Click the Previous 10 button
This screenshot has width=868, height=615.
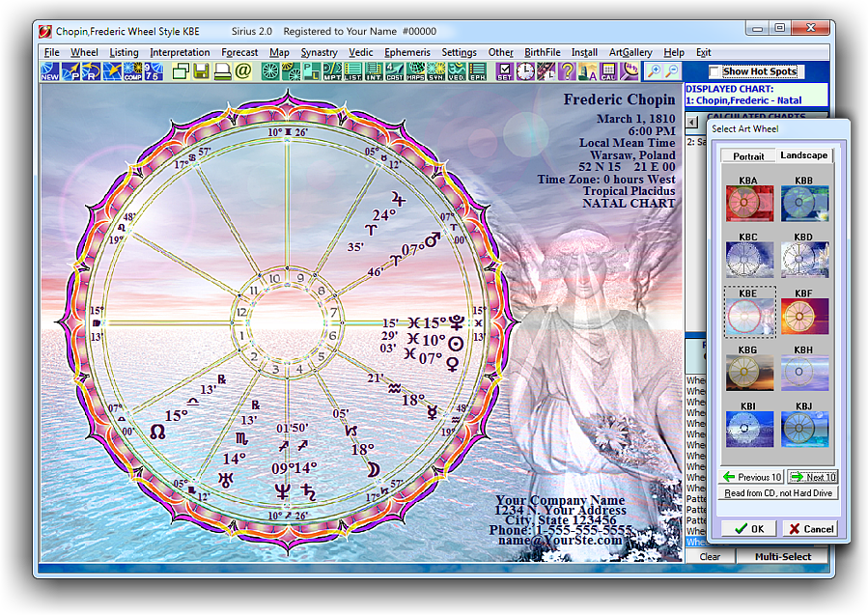coord(752,477)
